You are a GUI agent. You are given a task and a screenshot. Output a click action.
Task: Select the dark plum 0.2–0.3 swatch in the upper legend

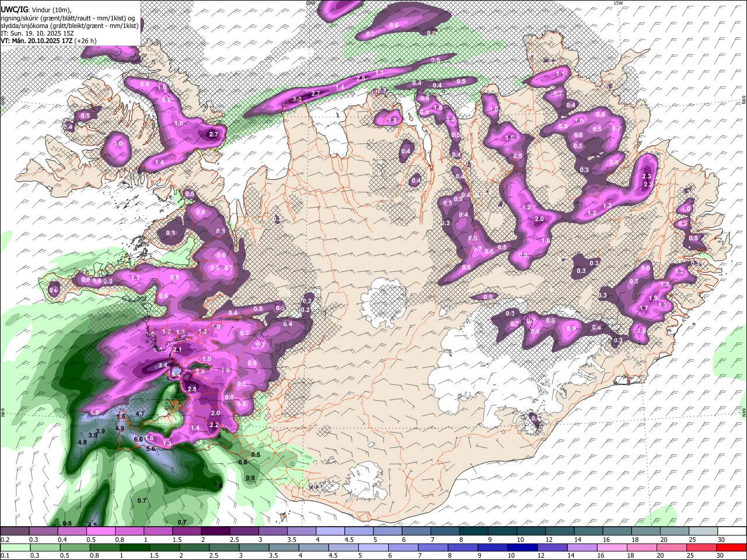pos(15,531)
